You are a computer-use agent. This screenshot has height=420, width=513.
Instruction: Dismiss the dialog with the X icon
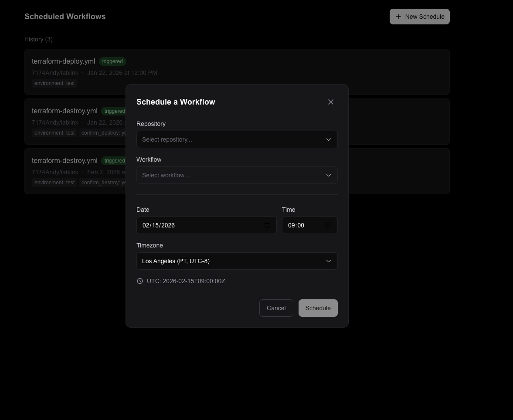click(330, 102)
